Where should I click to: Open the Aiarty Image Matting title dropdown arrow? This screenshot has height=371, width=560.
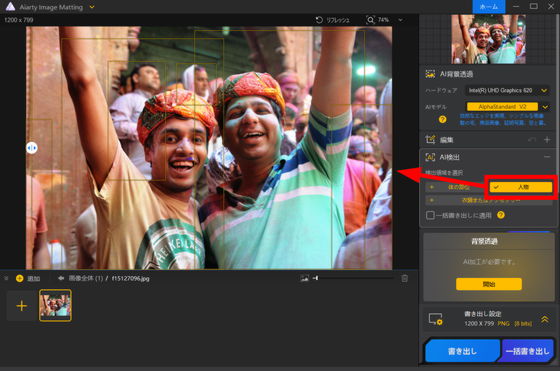click(92, 7)
